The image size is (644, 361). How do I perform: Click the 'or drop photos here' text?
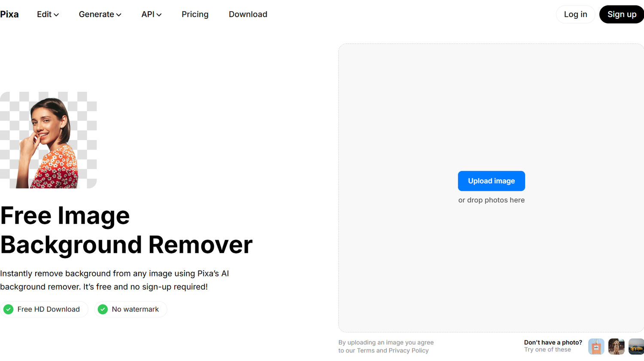pyautogui.click(x=491, y=200)
